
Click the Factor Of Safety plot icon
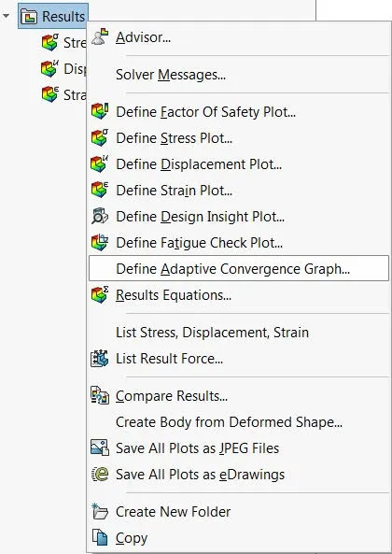click(x=100, y=112)
